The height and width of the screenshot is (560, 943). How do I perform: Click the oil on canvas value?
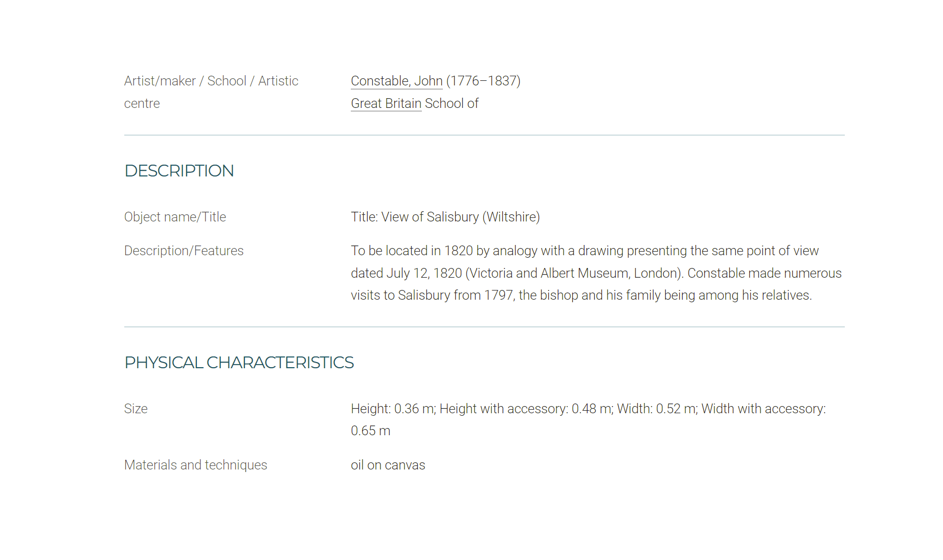click(x=388, y=465)
